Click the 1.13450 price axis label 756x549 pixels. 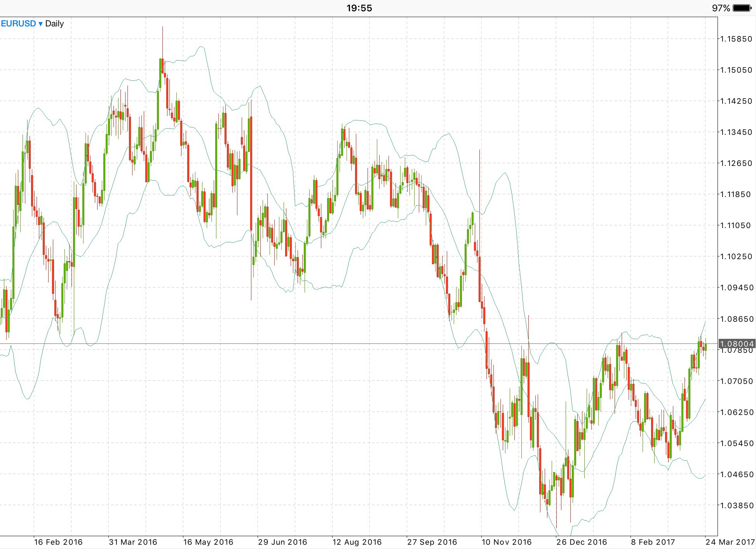[737, 132]
